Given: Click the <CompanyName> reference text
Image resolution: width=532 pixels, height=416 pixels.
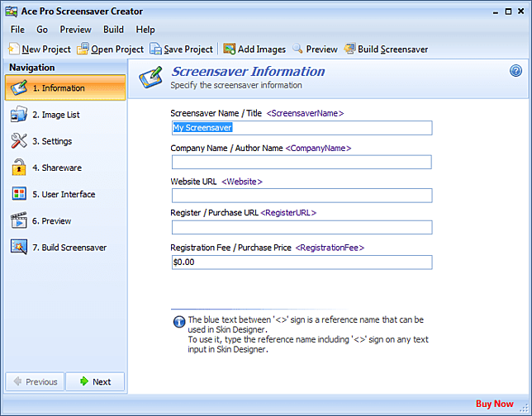Looking at the screenshot, I should 318,149.
